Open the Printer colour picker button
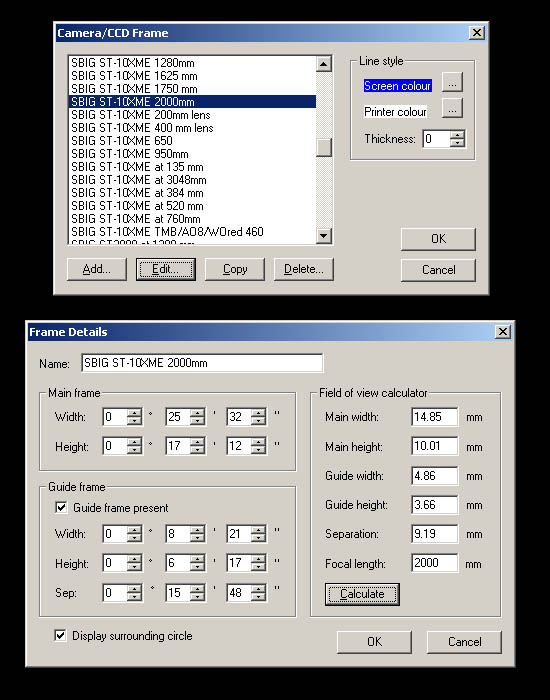 coord(452,108)
